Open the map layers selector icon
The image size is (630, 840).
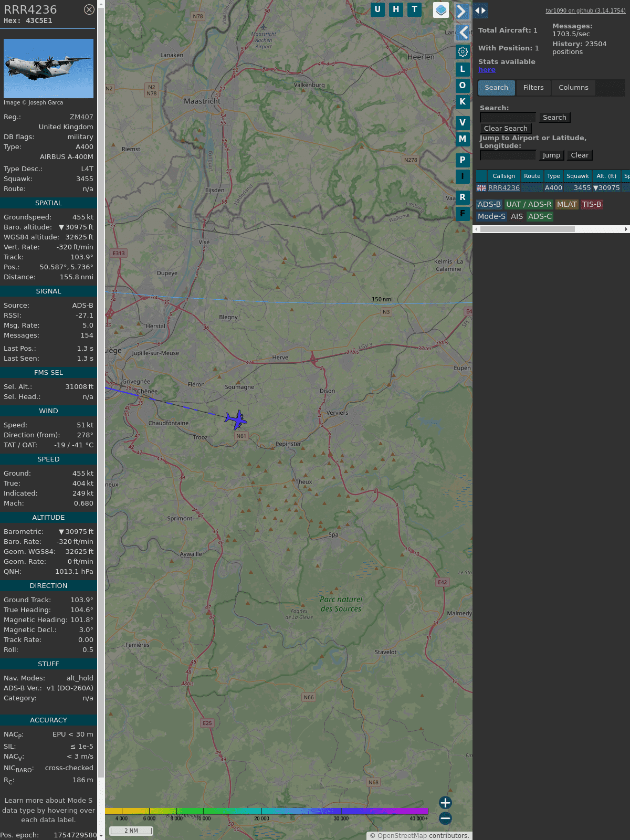441,10
